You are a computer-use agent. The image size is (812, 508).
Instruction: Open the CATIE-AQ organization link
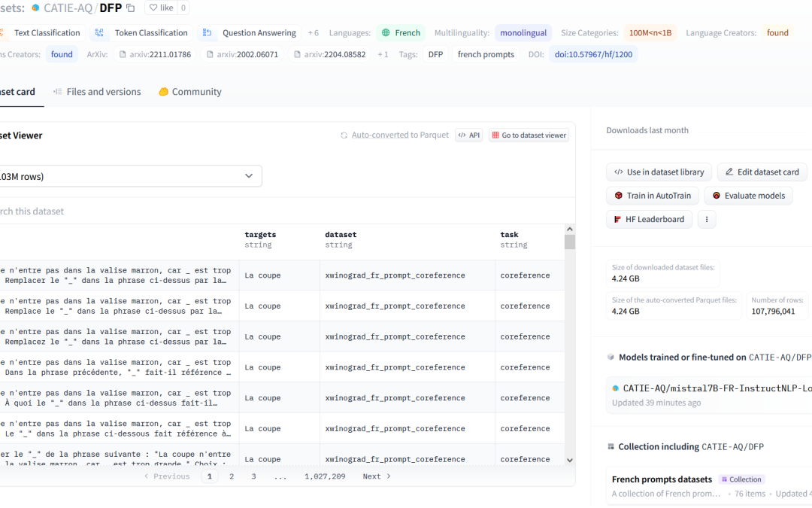tap(68, 8)
